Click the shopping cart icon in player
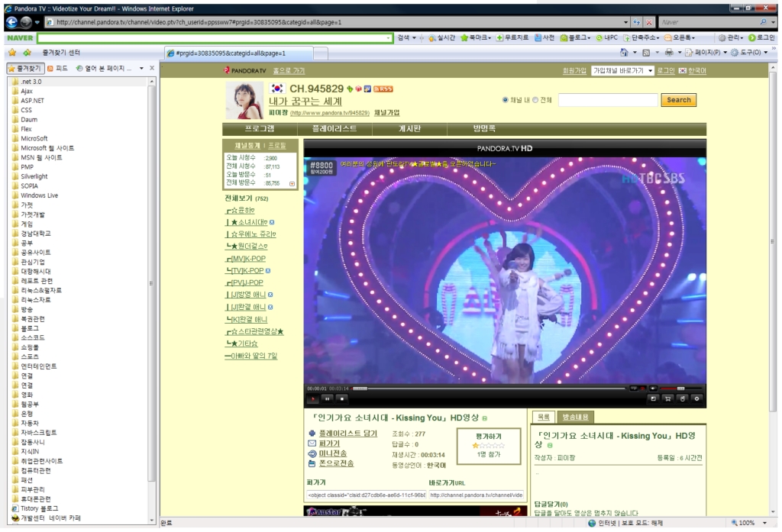The image size is (782, 532). click(667, 398)
